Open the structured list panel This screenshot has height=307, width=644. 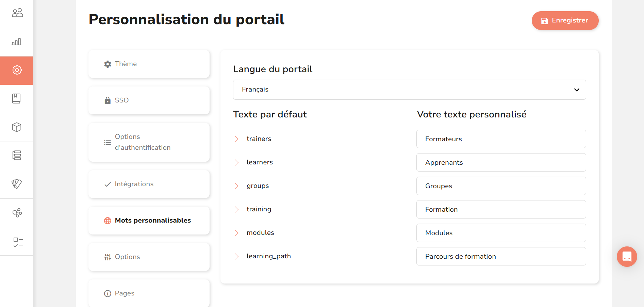(17, 156)
